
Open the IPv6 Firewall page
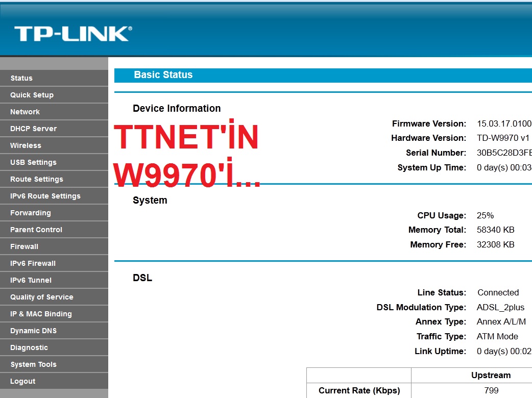(54, 263)
